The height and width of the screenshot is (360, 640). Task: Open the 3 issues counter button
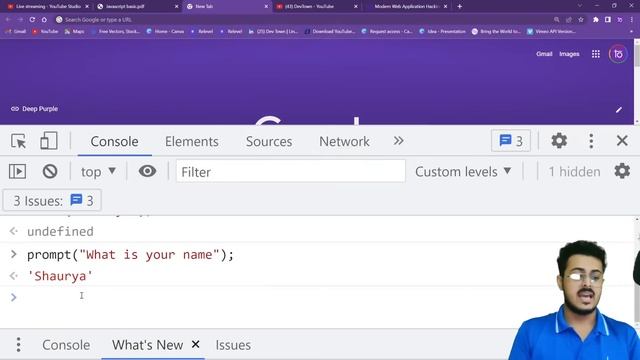point(511,141)
